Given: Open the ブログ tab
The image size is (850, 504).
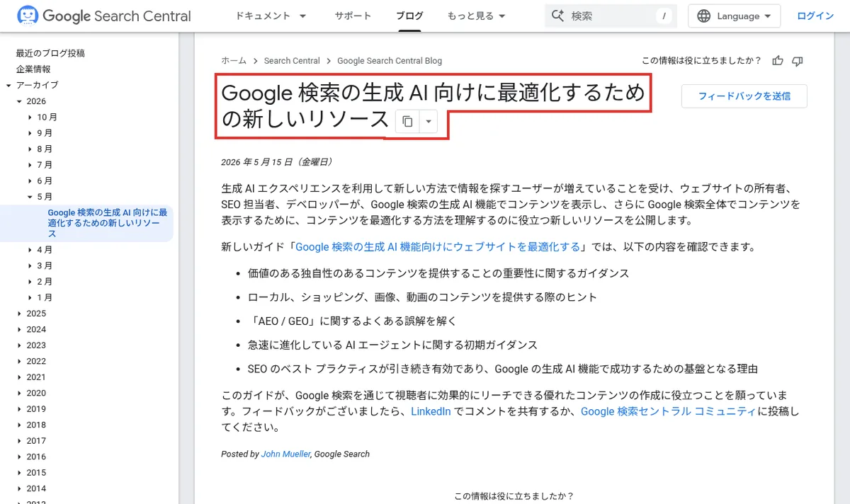Looking at the screenshot, I should (x=409, y=16).
